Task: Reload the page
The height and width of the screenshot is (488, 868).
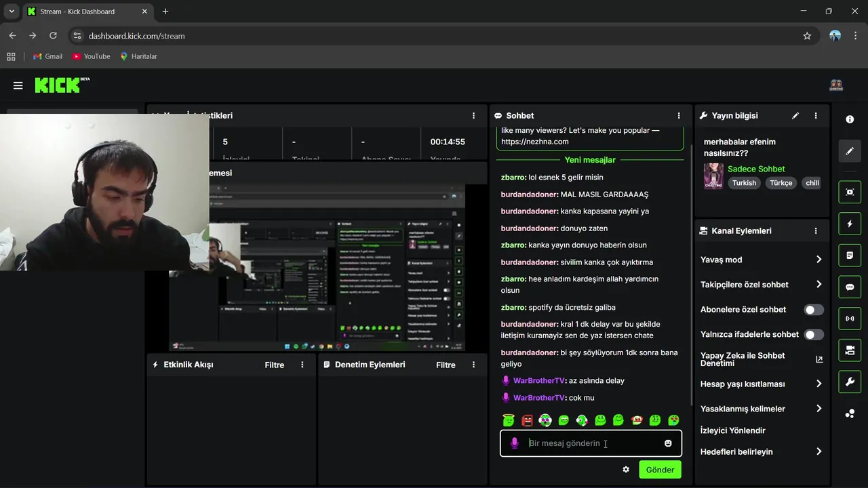Action: (x=53, y=36)
